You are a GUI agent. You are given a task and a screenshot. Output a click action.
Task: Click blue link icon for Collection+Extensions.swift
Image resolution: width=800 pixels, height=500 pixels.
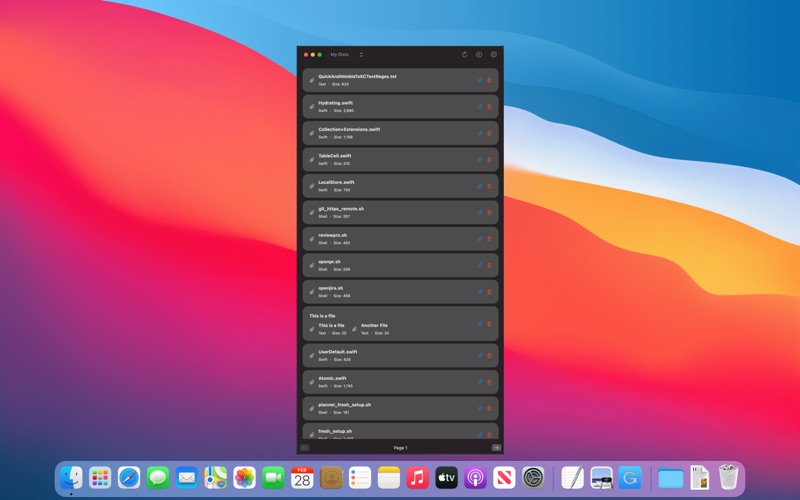click(x=480, y=133)
